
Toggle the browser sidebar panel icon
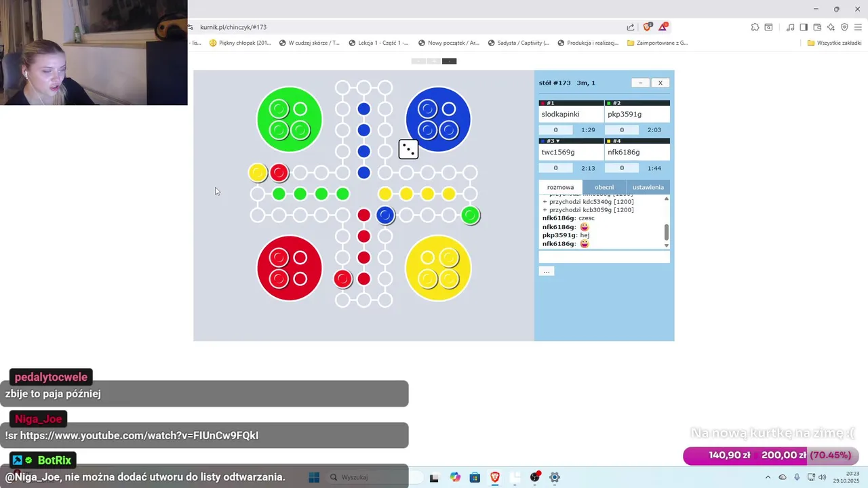point(804,27)
